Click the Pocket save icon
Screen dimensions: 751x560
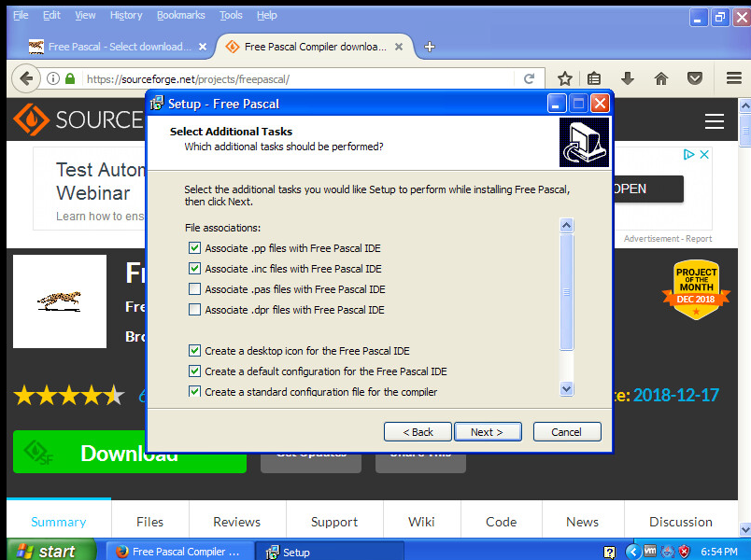point(694,78)
